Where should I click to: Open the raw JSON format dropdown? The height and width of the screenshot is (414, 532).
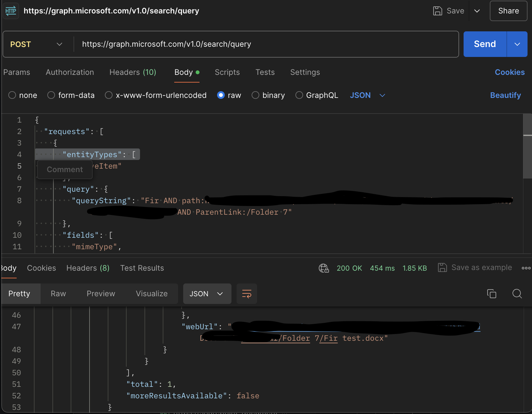(368, 95)
